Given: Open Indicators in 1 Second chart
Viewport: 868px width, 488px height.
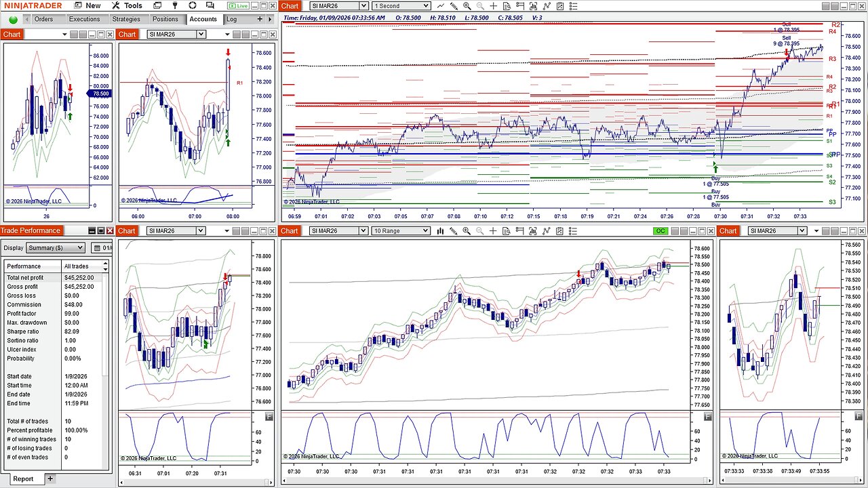Looking at the screenshot, I should click(x=545, y=5).
